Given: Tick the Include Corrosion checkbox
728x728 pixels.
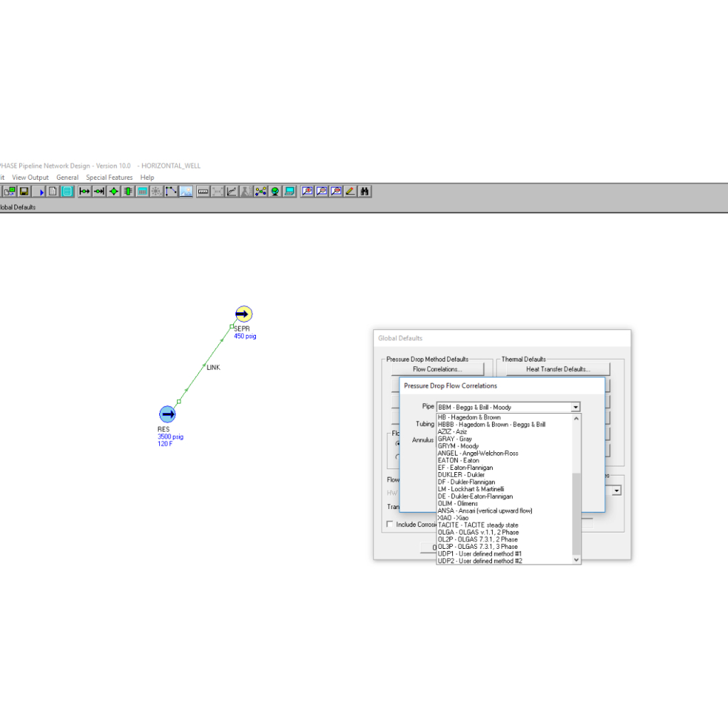Looking at the screenshot, I should point(390,524).
